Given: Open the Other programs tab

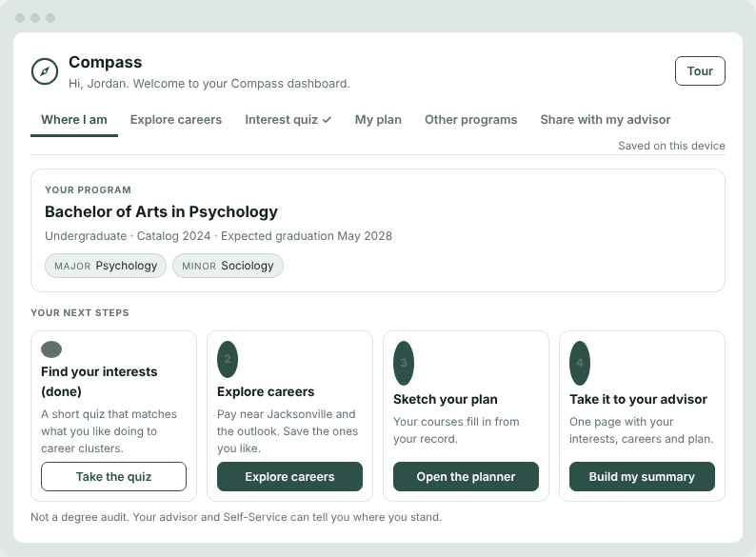Looking at the screenshot, I should point(470,120).
